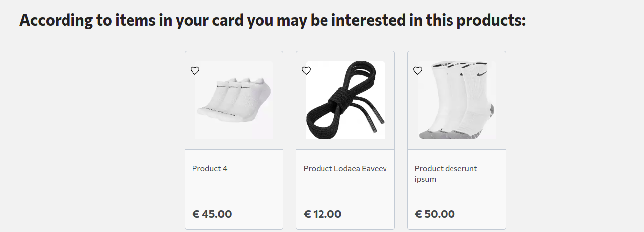
Task: Open the white low-cut socks image
Action: click(x=234, y=101)
